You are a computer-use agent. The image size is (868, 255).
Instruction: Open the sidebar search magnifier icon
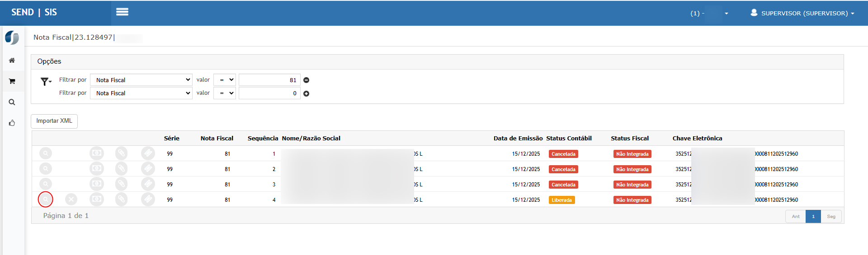[x=12, y=102]
